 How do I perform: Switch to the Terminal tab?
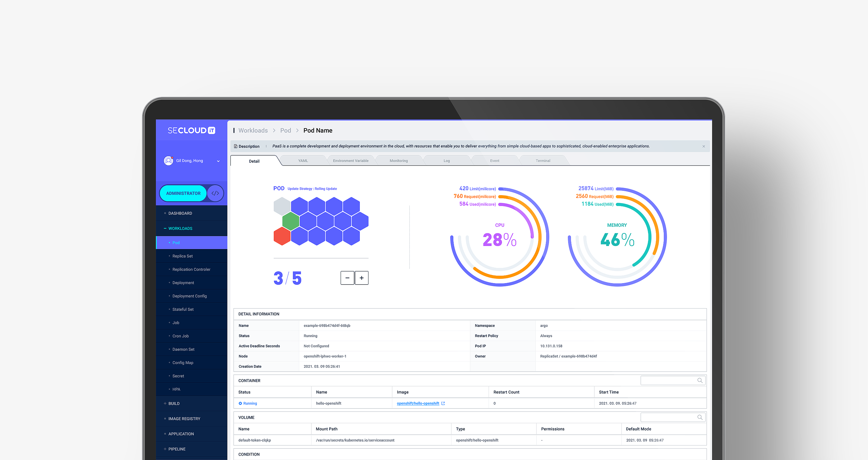pyautogui.click(x=543, y=161)
